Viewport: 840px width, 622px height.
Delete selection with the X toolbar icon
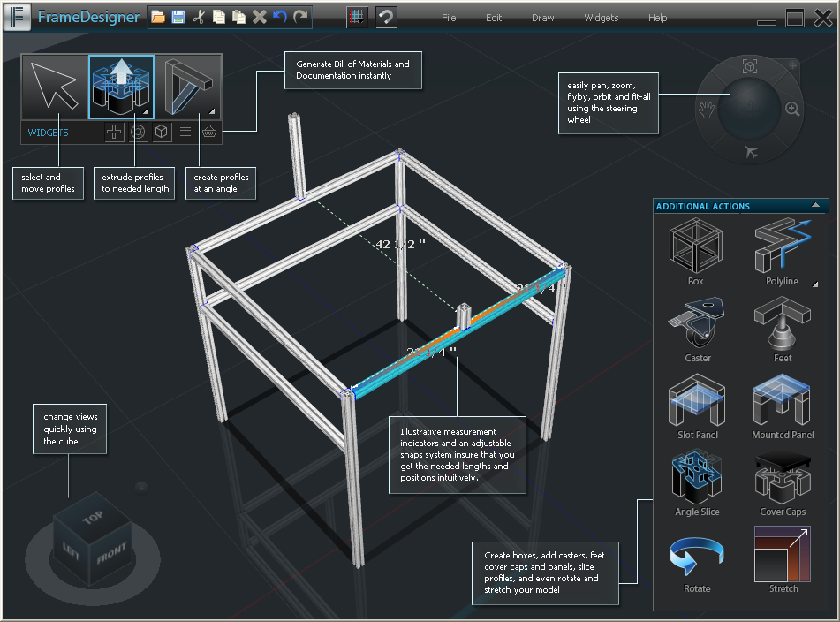[260, 17]
